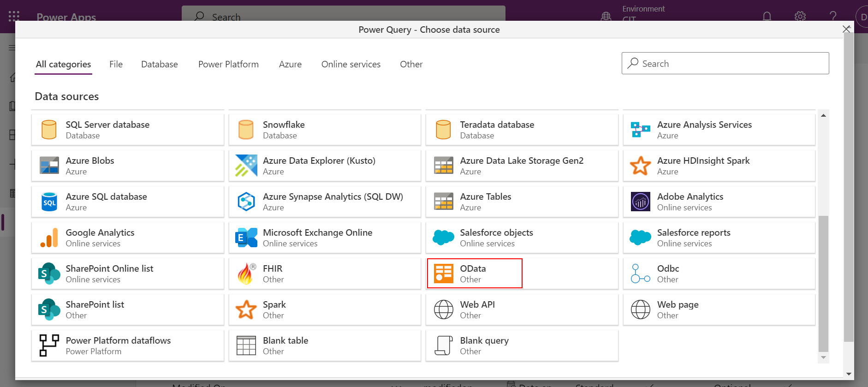The height and width of the screenshot is (387, 868).
Task: Show the Online services tab
Action: click(x=351, y=64)
